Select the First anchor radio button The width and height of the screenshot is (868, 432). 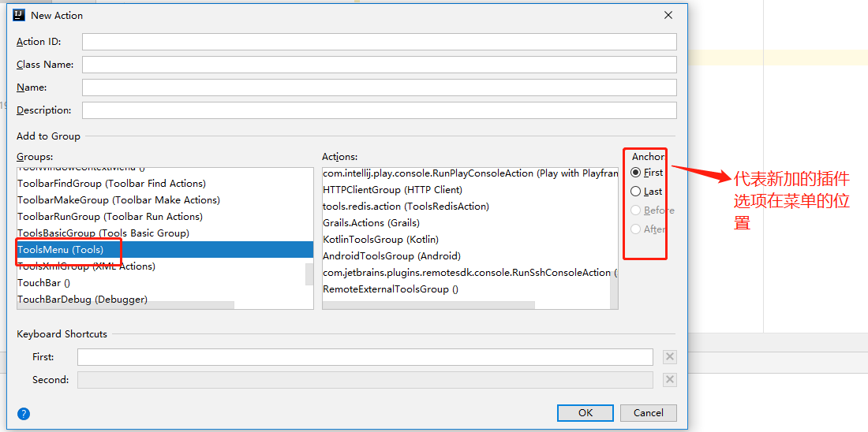646,173
